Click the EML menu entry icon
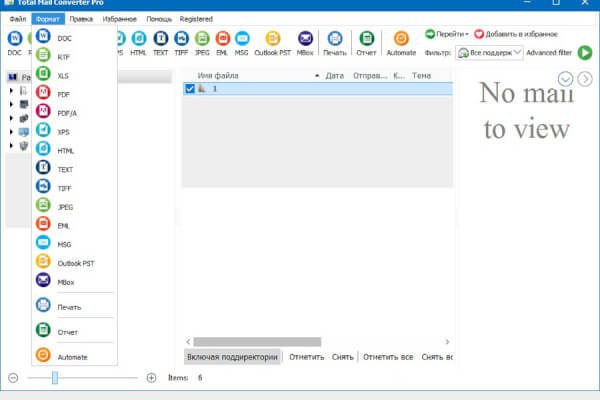Image resolution: width=600 pixels, height=400 pixels. point(43,224)
